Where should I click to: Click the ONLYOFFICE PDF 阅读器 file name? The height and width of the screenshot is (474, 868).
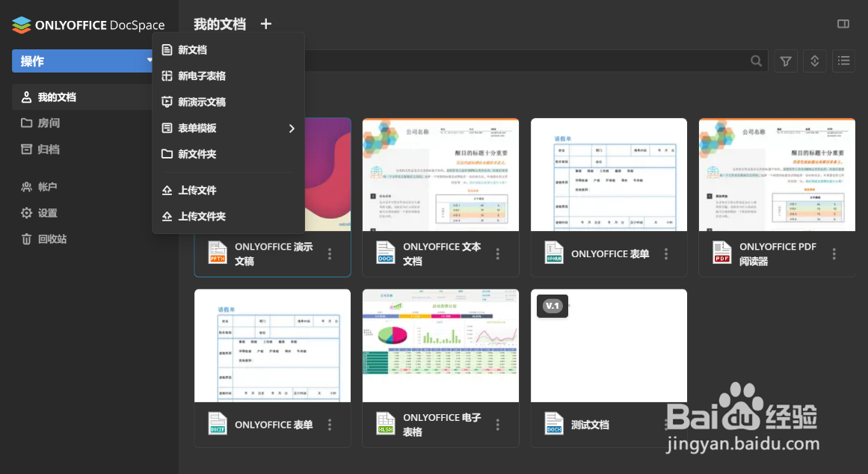click(x=778, y=253)
